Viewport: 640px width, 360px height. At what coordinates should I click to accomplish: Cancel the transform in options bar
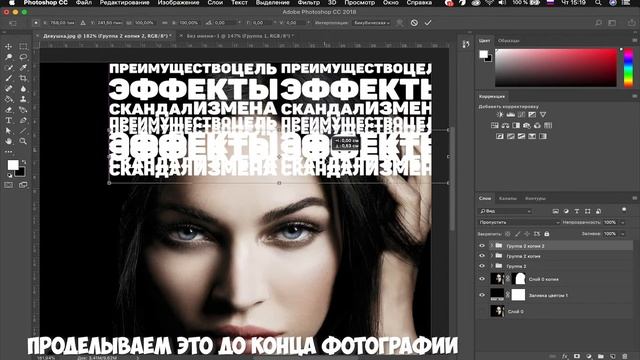414,23
